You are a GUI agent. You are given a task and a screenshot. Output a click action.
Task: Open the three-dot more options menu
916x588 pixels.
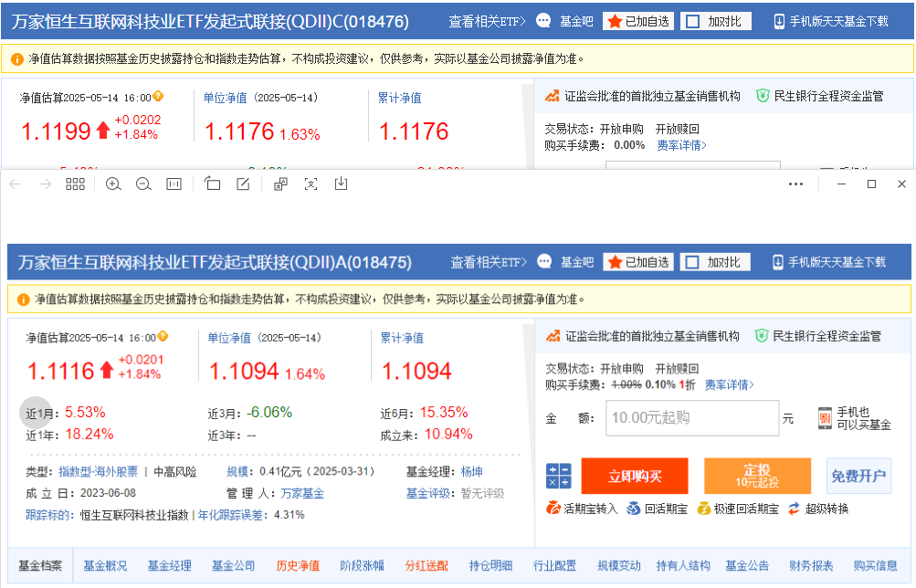pos(795,184)
